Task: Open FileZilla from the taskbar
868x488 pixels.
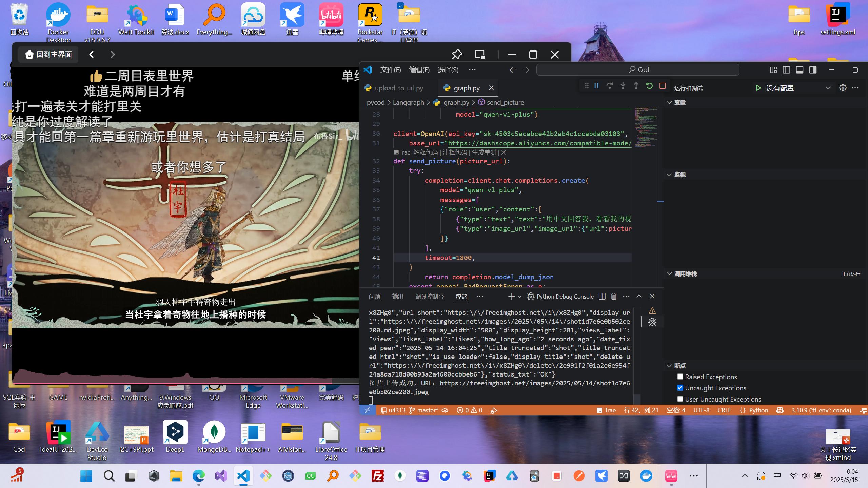Action: (377, 476)
